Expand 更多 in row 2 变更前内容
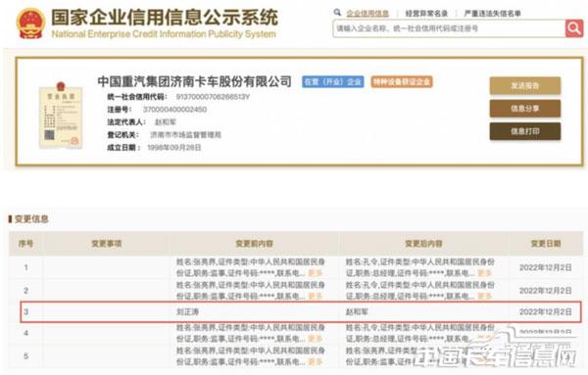588x375 pixels. click(316, 297)
